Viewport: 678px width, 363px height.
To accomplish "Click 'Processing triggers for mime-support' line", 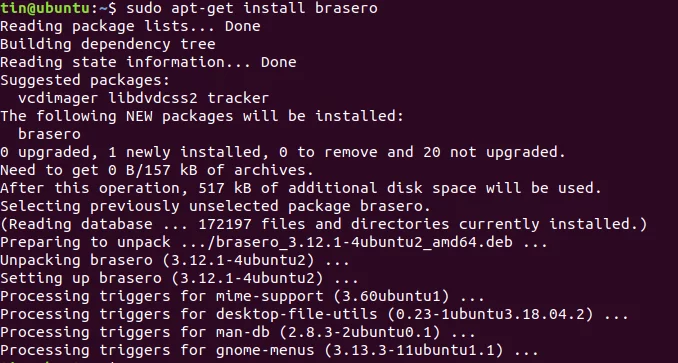I will 243,296.
